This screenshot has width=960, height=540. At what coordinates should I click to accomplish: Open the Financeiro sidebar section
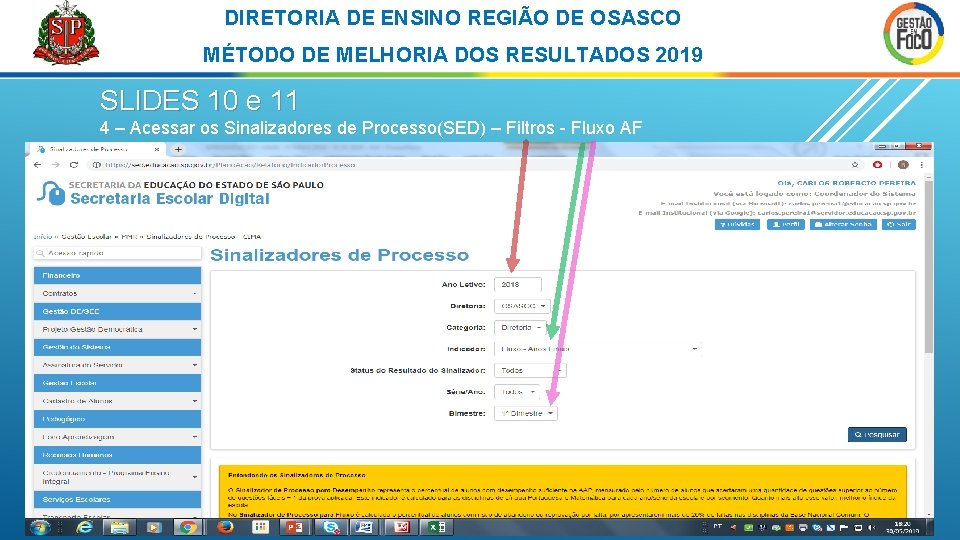[117, 276]
